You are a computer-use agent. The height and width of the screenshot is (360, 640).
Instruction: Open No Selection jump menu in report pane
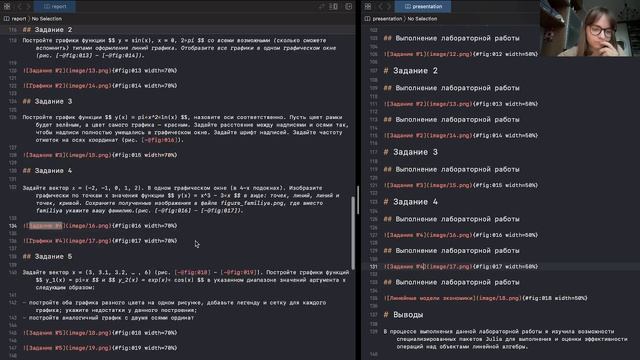47,19
